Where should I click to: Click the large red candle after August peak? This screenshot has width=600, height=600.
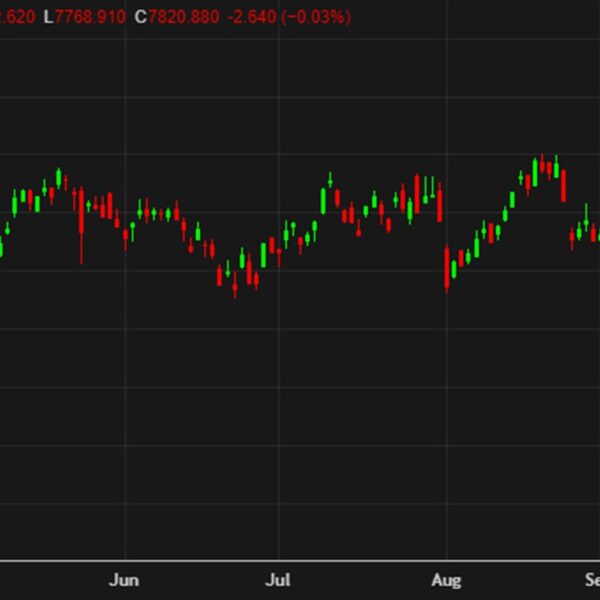563,185
